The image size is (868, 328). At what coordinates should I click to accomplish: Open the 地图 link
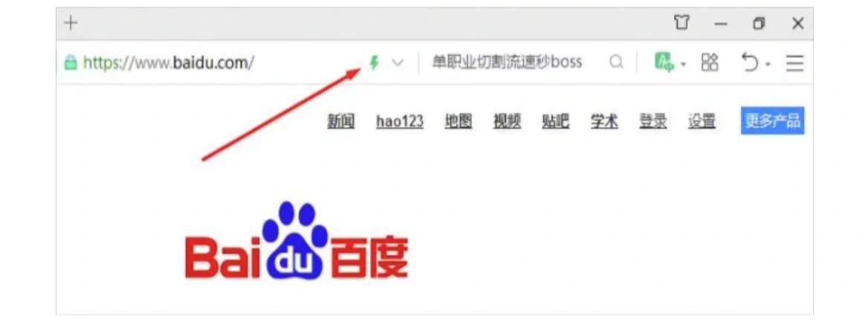tap(459, 121)
